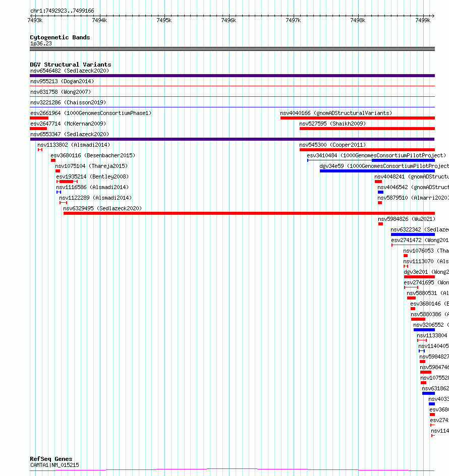Open the dgv3e201 variant label
Screen dimensions: 449x476
pos(426,272)
